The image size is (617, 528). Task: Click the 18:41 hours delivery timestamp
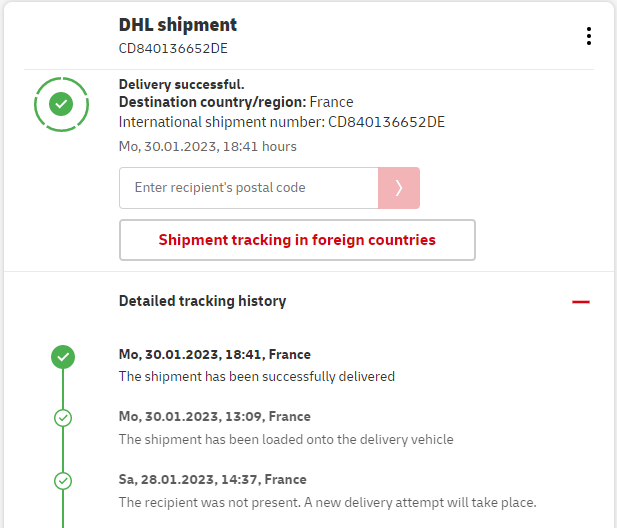pyautogui.click(x=207, y=146)
